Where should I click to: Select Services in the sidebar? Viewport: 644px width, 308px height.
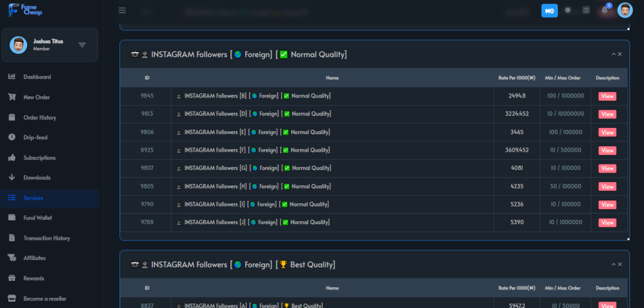click(x=50, y=198)
